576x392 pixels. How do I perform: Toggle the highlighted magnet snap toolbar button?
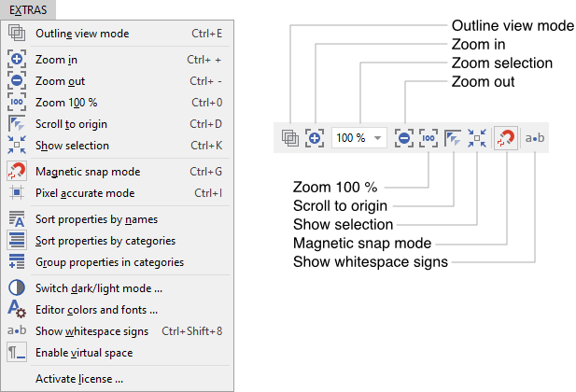[x=505, y=137]
